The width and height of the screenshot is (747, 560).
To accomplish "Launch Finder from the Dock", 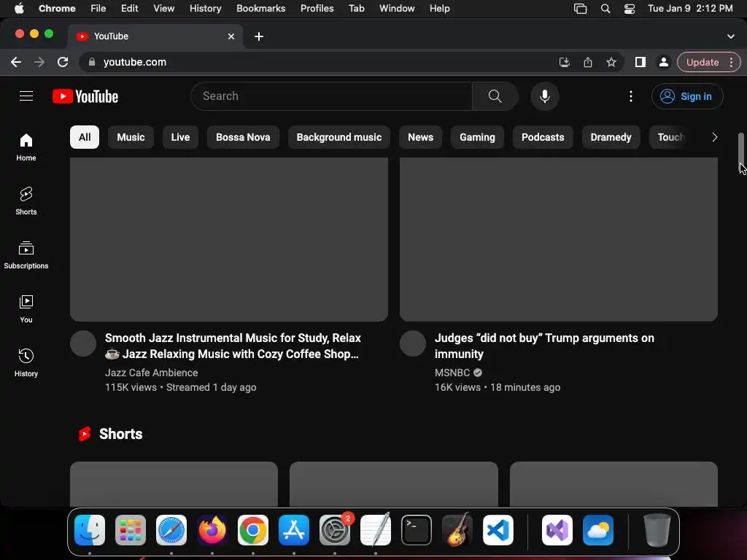I will pyautogui.click(x=90, y=530).
